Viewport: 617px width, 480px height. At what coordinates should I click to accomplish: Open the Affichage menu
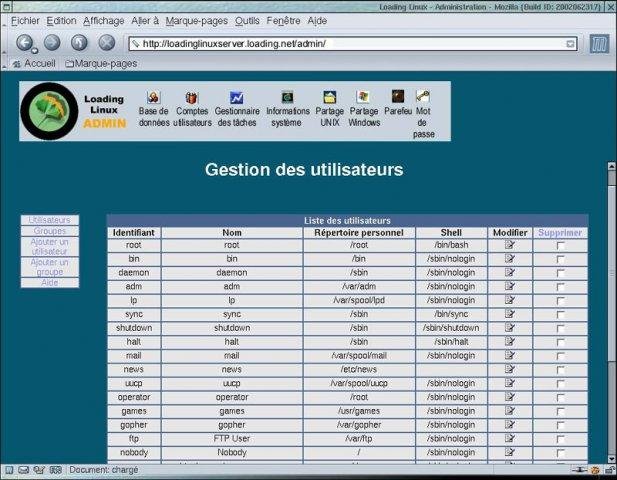[x=103, y=20]
